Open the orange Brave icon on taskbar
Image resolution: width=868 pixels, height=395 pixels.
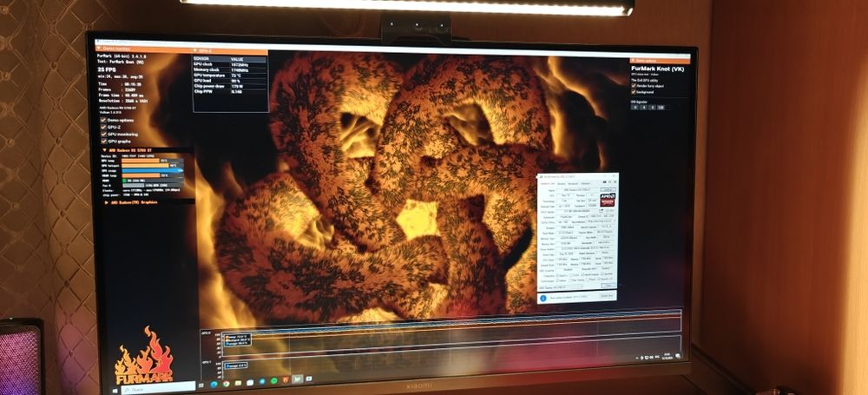click(286, 380)
